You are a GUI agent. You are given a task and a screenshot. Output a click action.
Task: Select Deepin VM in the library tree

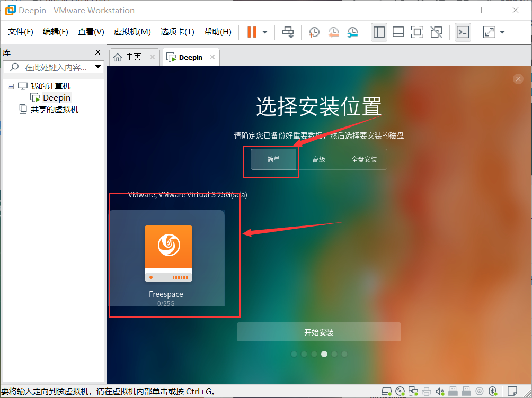57,97
